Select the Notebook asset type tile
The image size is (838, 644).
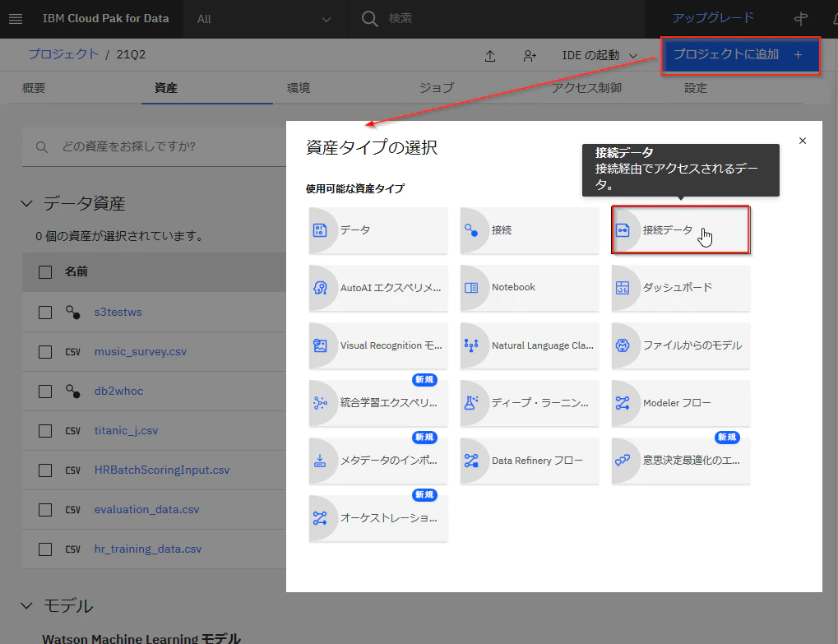pos(529,288)
